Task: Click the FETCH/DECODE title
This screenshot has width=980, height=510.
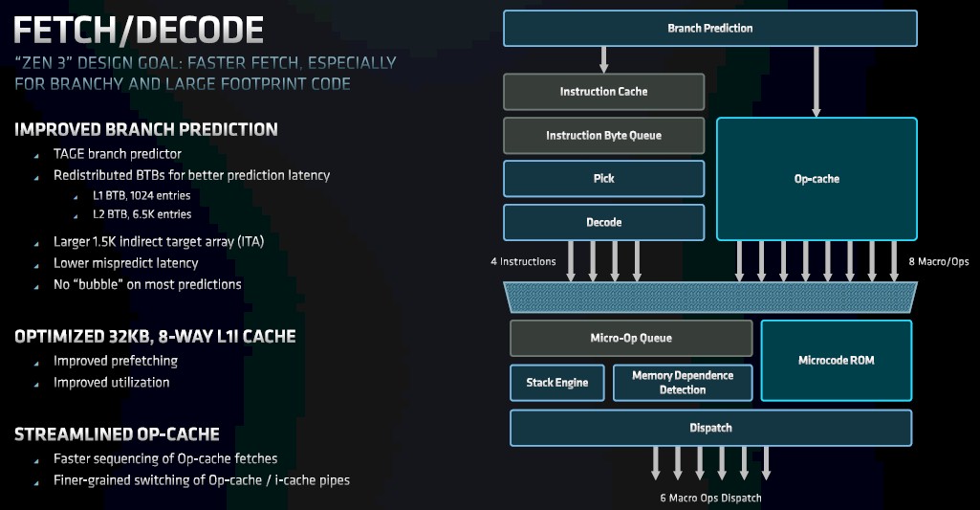Action: click(138, 30)
